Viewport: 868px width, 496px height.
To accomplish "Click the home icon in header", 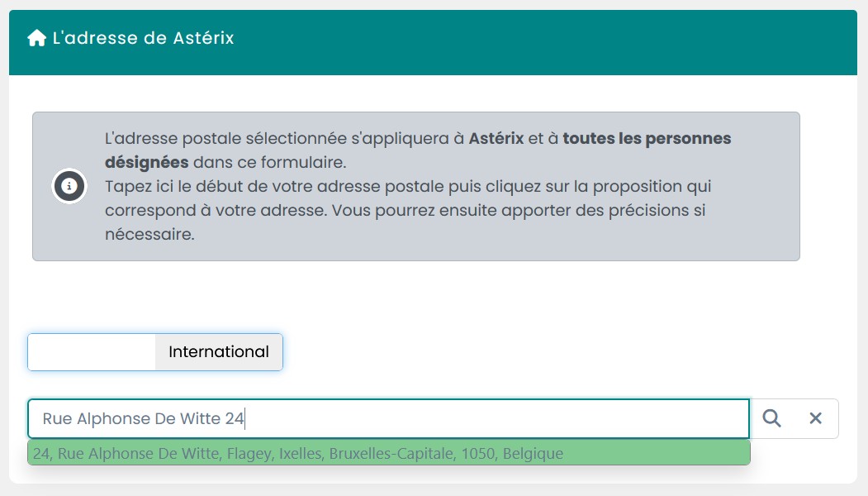I will click(36, 38).
